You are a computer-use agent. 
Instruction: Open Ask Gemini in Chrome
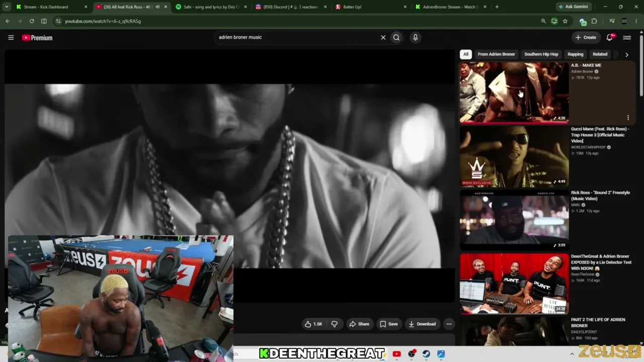tap(574, 7)
